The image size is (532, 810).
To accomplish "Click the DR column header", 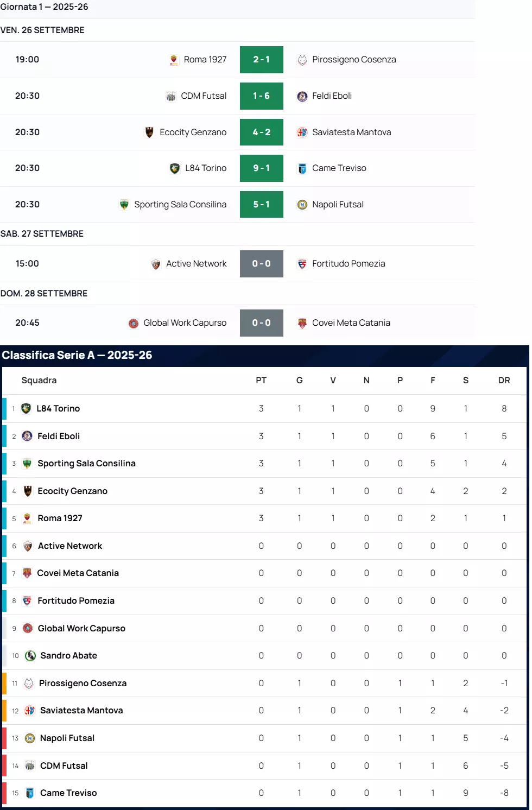I will click(x=504, y=381).
